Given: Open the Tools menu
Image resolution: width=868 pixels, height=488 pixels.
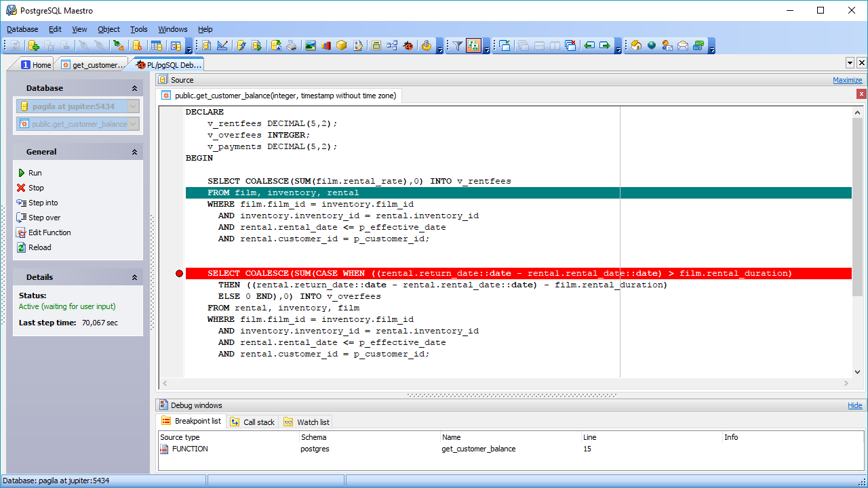Looking at the screenshot, I should [x=138, y=29].
